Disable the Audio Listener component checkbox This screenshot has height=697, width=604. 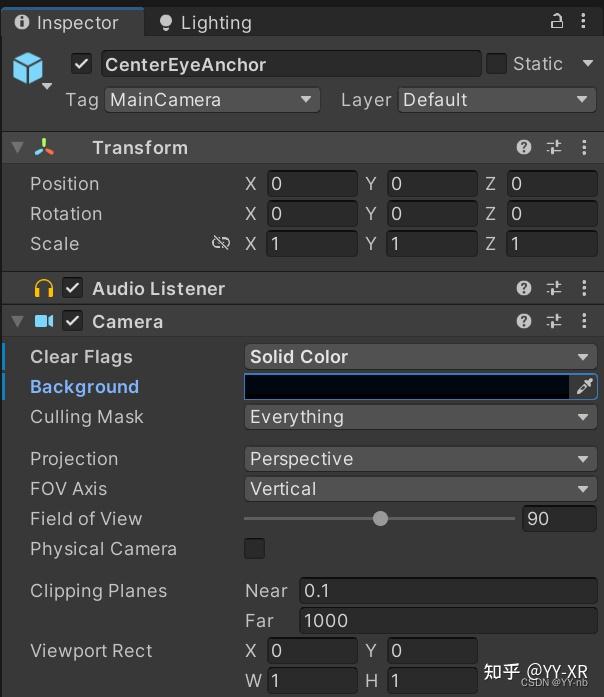(72, 288)
